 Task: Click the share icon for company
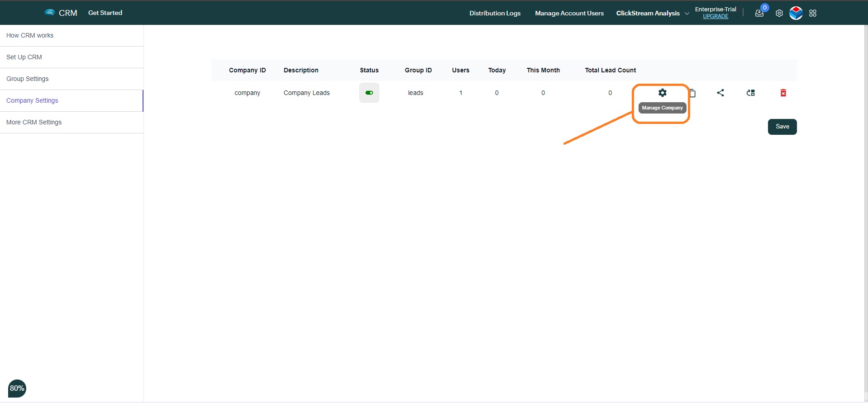tap(720, 93)
